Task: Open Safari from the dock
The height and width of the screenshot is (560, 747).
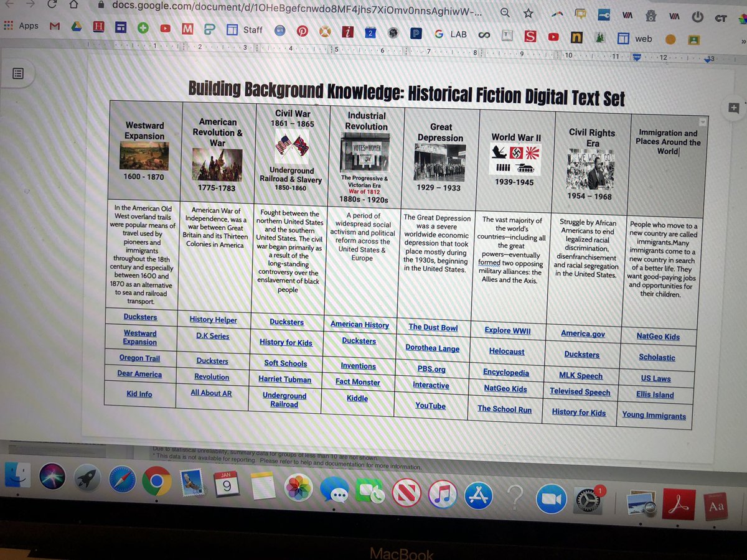Action: tap(122, 480)
